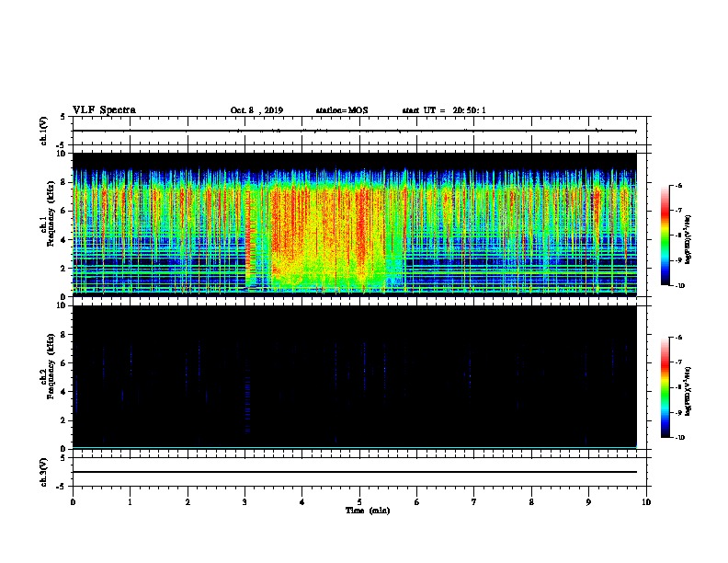Click time axis tick label "9"
Image resolution: width=728 pixels, height=563 pixels.
point(588,502)
